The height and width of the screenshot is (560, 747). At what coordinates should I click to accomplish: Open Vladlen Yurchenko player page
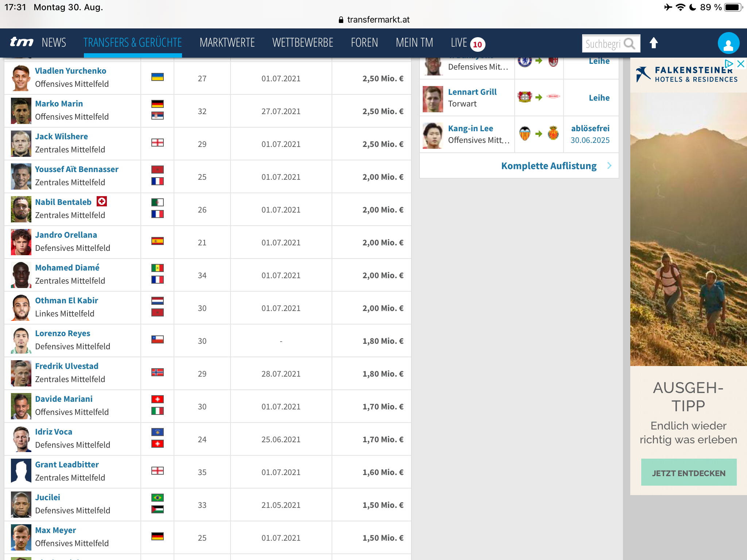70,71
